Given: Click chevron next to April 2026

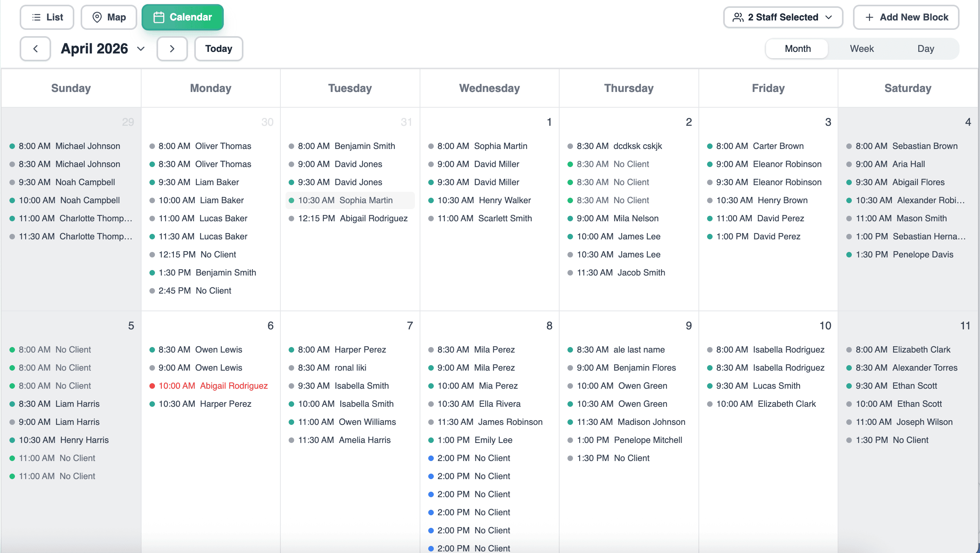Looking at the screenshot, I should 141,49.
